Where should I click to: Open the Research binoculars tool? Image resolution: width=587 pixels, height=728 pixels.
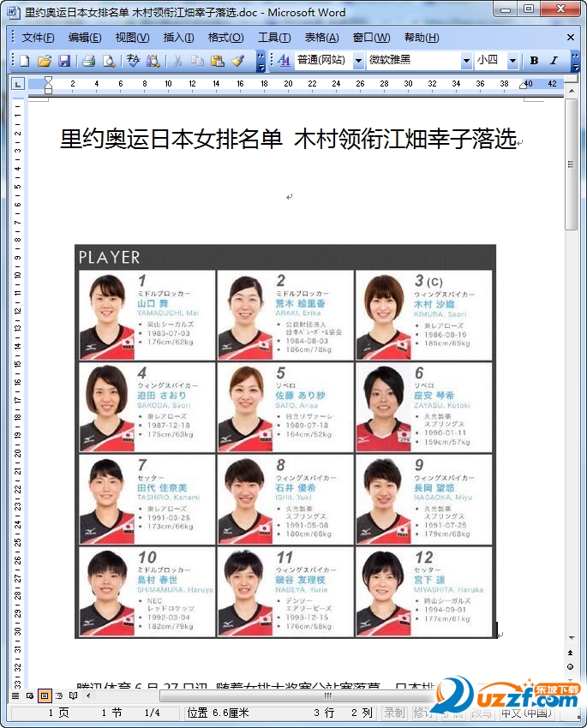[x=153, y=61]
